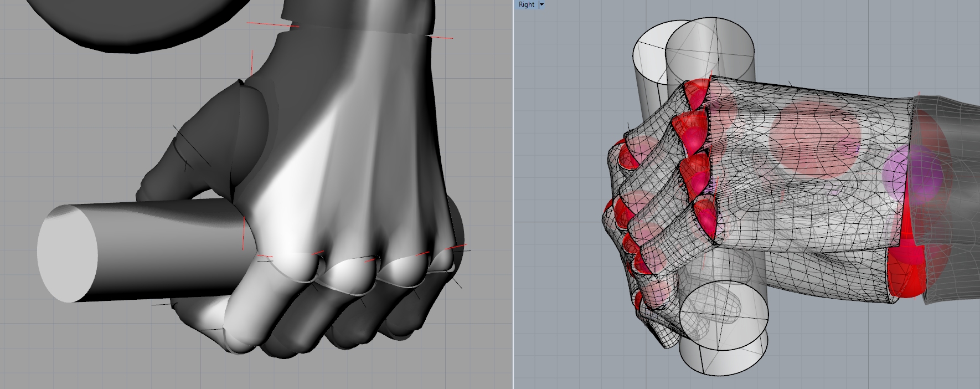Select the large pink sphere inside the wireframe hand

815,140
